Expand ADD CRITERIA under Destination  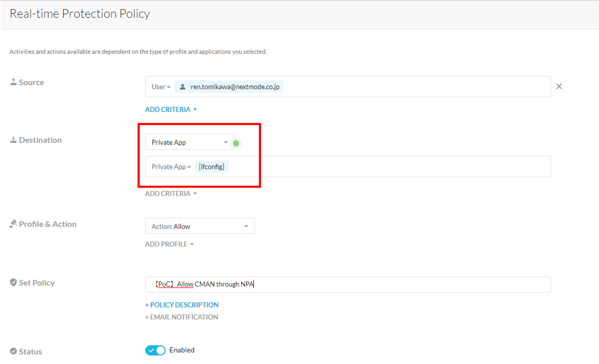click(171, 194)
